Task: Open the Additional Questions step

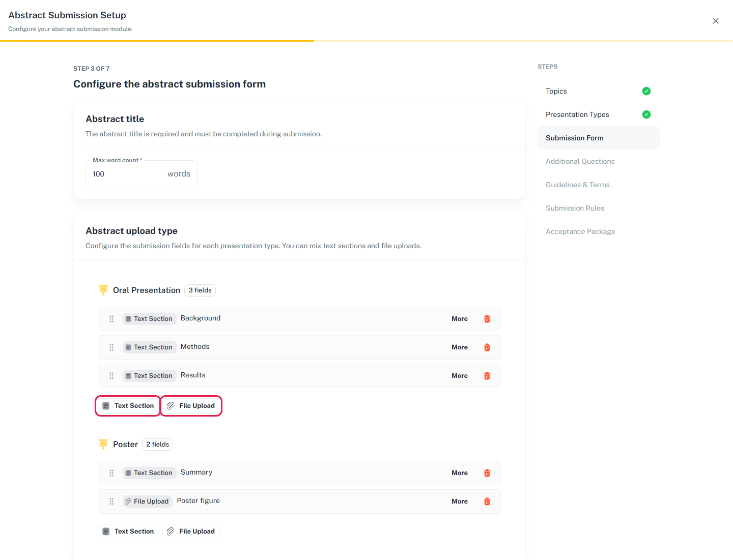Action: [x=599, y=161]
